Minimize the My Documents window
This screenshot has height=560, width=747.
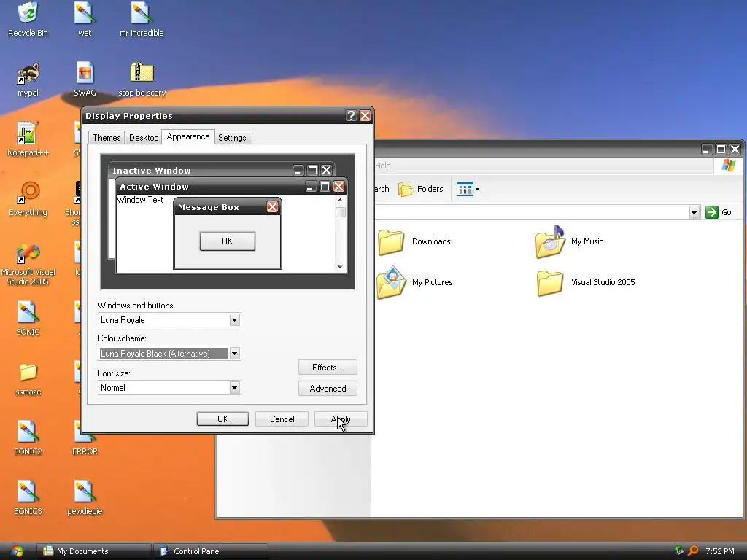(x=707, y=149)
